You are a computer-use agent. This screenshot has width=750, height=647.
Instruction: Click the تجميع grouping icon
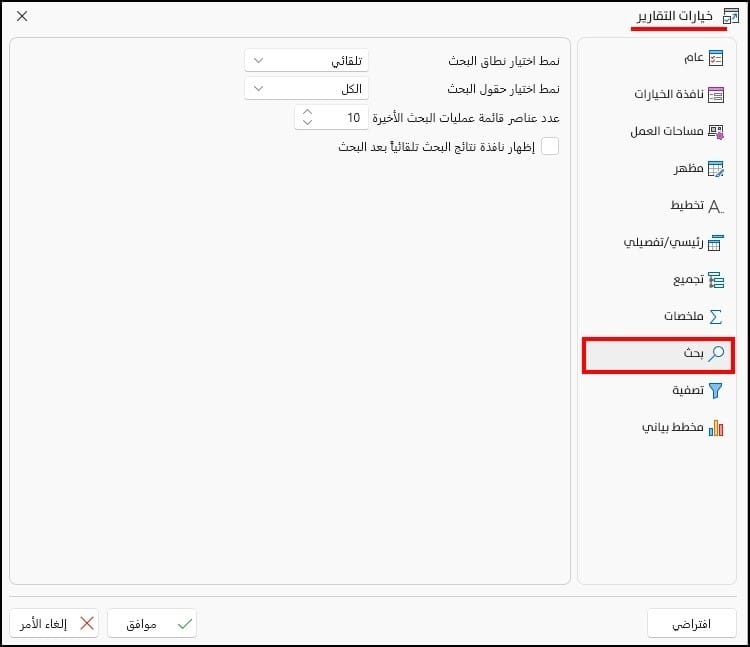pos(716,280)
